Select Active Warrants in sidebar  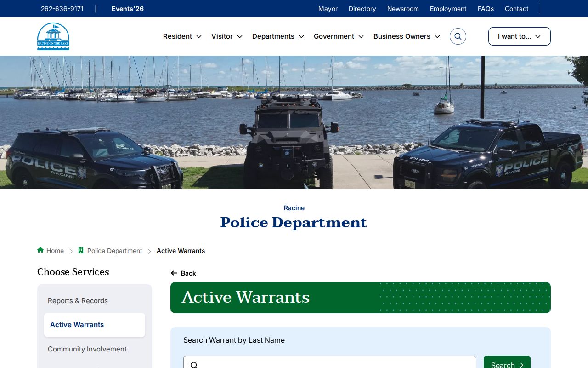coord(95,325)
